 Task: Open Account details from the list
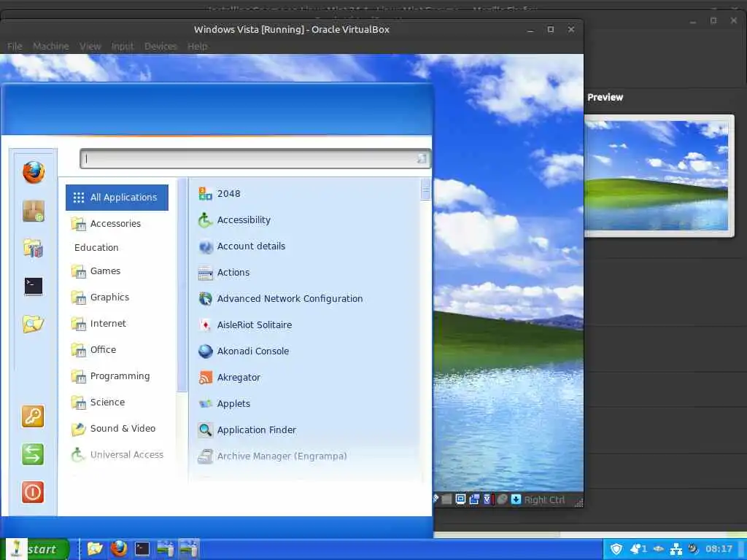pyautogui.click(x=305, y=246)
